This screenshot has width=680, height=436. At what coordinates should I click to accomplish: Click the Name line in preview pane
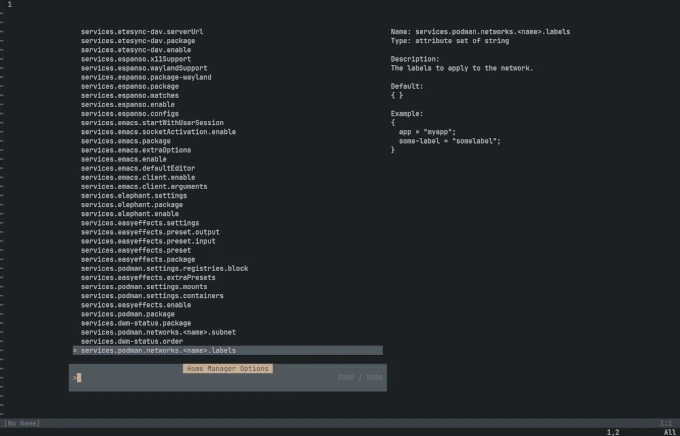coord(481,32)
